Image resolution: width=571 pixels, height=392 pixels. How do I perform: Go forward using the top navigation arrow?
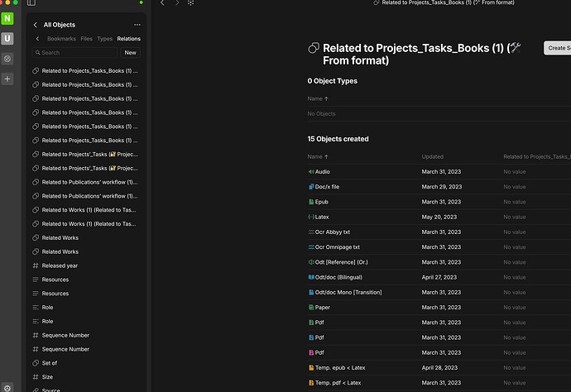176,3
